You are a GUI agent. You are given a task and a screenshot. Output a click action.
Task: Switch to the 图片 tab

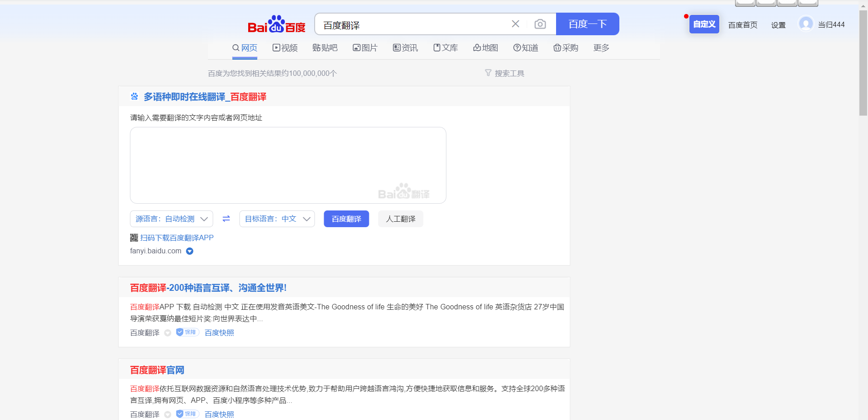365,48
